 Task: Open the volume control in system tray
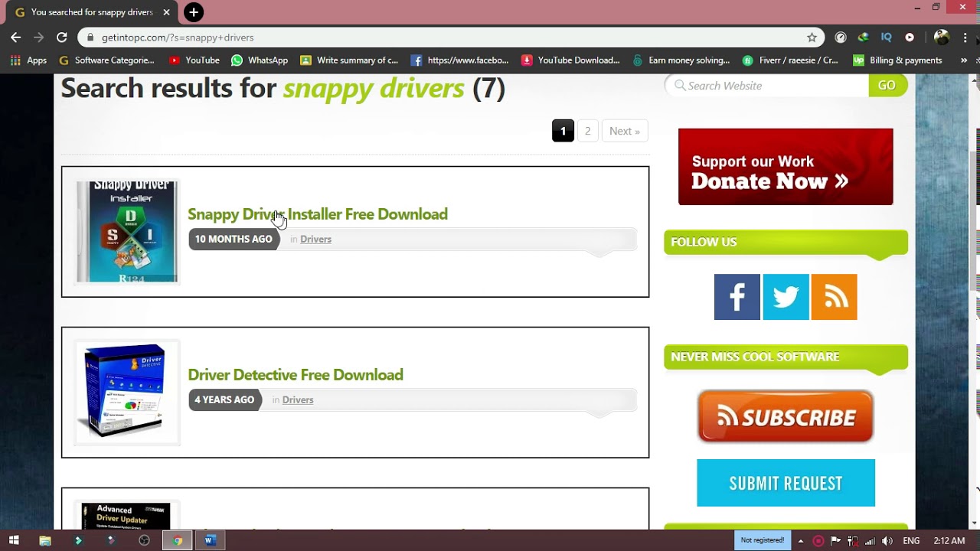[x=887, y=541]
